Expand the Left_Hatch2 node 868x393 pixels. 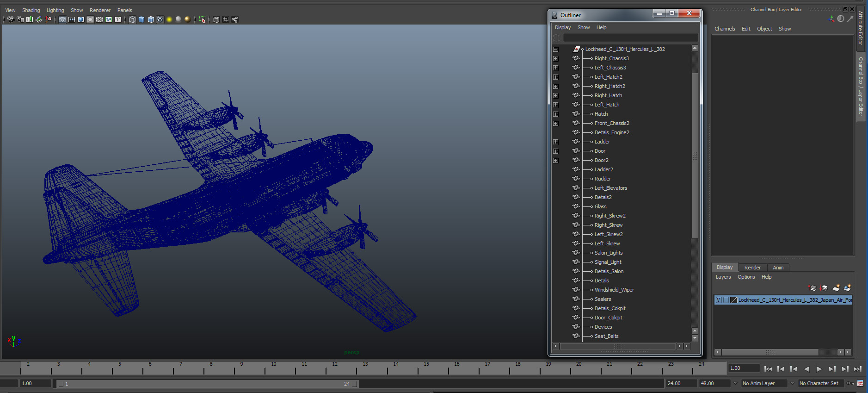555,77
